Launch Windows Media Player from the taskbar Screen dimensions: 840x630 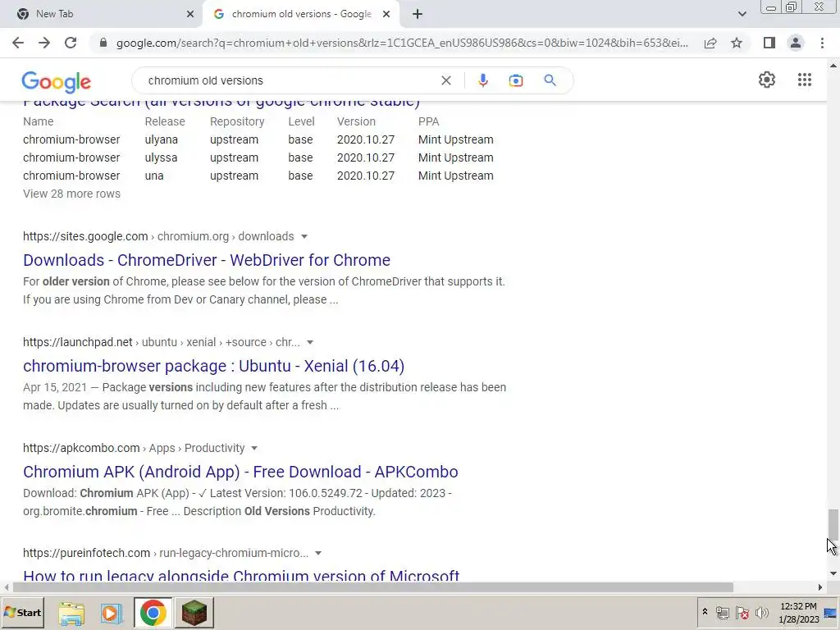[x=112, y=613]
